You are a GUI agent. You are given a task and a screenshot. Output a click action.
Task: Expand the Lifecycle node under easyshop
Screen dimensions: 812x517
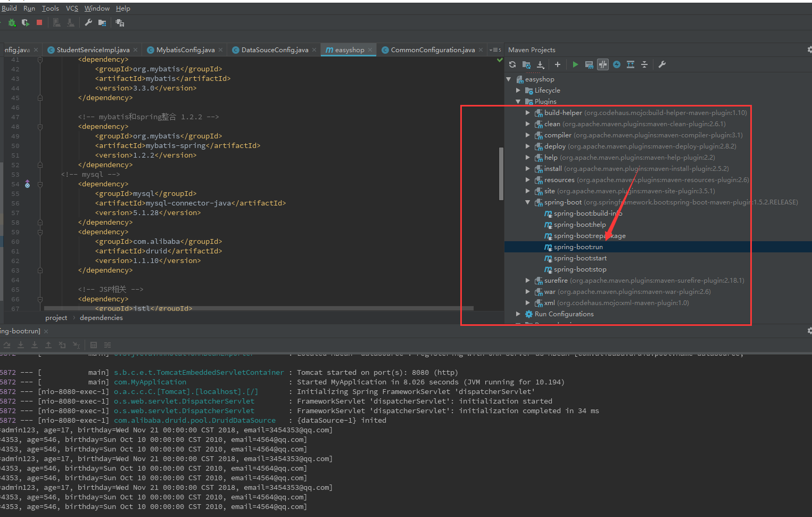tap(518, 90)
